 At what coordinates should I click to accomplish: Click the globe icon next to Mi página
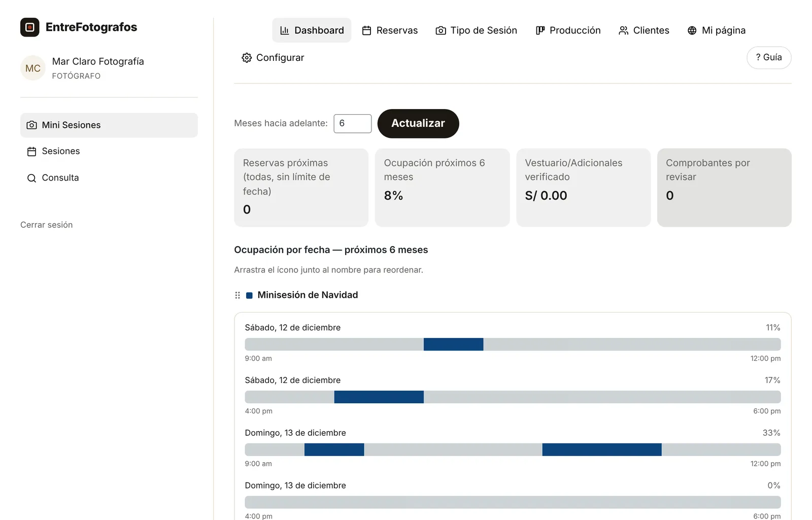coord(692,30)
